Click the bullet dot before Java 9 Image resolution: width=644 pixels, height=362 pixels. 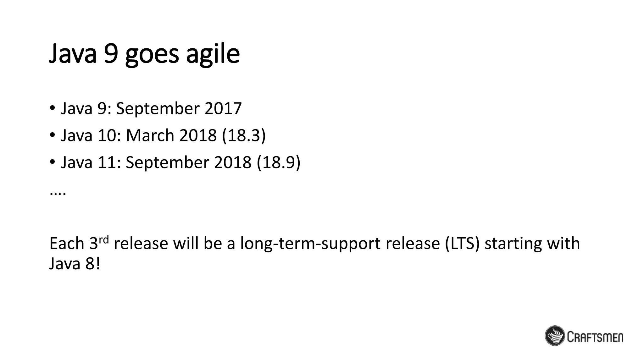coord(52,108)
